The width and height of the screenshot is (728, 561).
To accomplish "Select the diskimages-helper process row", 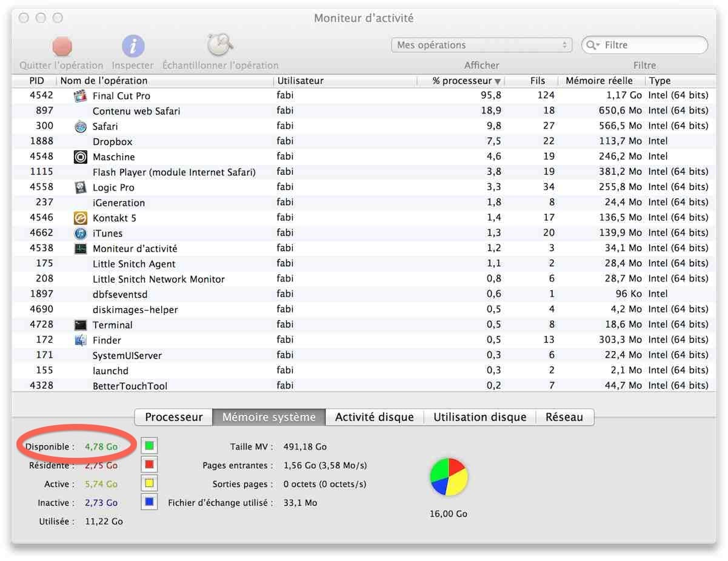I will coord(364,309).
